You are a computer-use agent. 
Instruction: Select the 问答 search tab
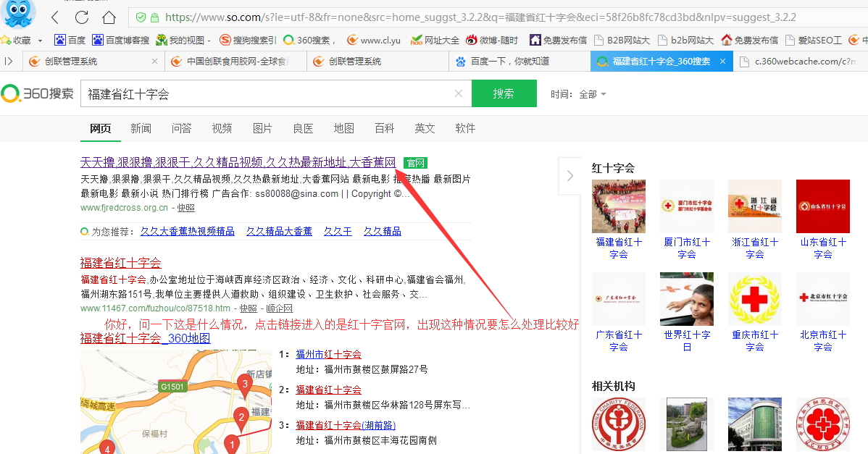coord(181,128)
